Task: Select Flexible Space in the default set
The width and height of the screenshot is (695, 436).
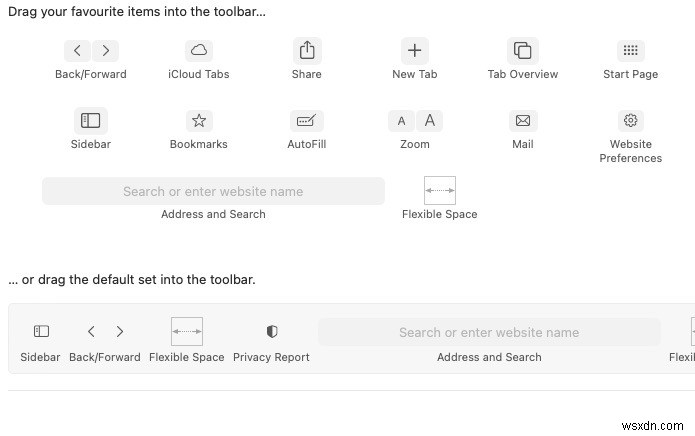Action: tap(187, 332)
